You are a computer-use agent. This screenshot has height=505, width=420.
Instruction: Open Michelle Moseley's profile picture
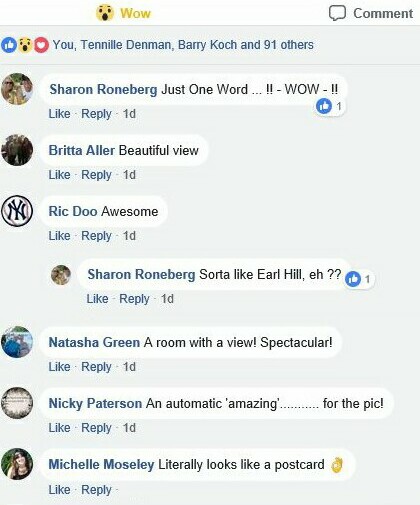click(x=17, y=464)
